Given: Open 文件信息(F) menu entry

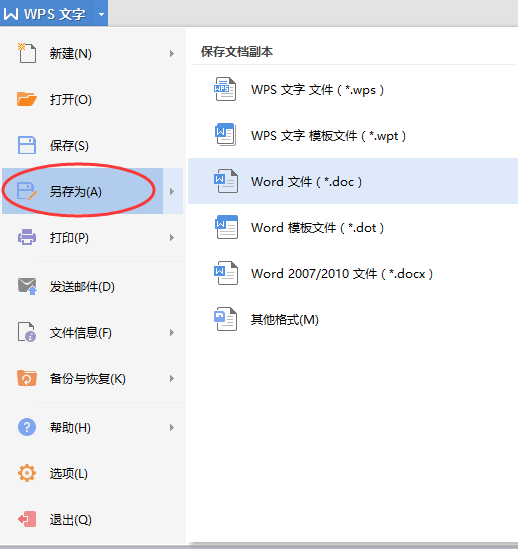Looking at the screenshot, I should click(x=92, y=332).
